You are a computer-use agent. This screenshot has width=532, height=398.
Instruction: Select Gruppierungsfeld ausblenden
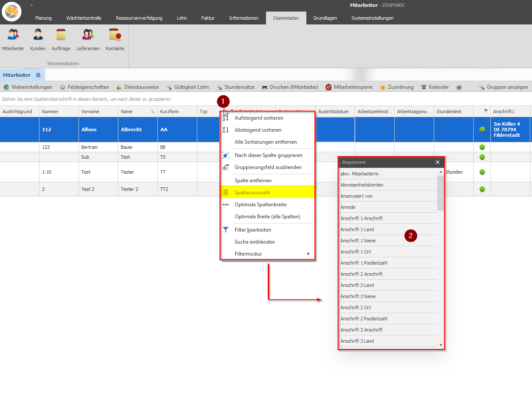267,167
